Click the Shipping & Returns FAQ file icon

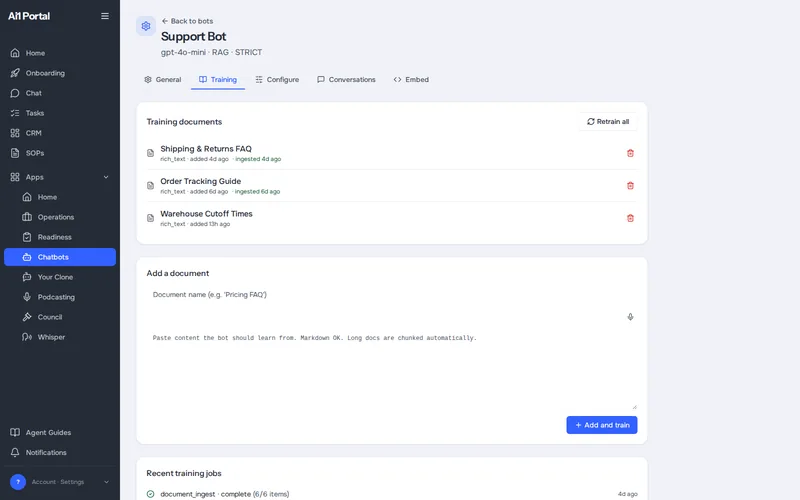click(151, 153)
